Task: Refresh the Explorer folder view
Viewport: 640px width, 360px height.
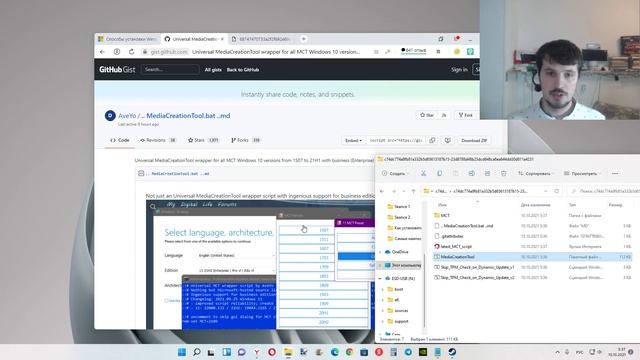Action: [x=556, y=191]
